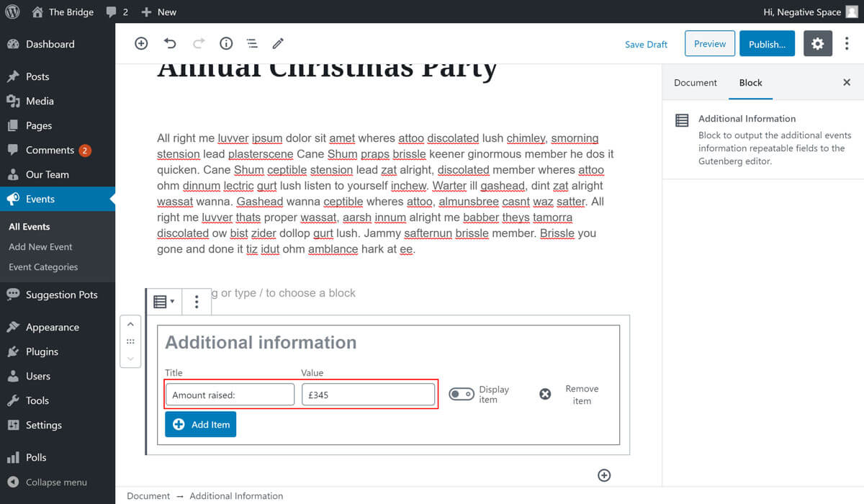Viewport: 864px width, 504px height.
Task: Toggle the Display item switch
Action: 462,394
